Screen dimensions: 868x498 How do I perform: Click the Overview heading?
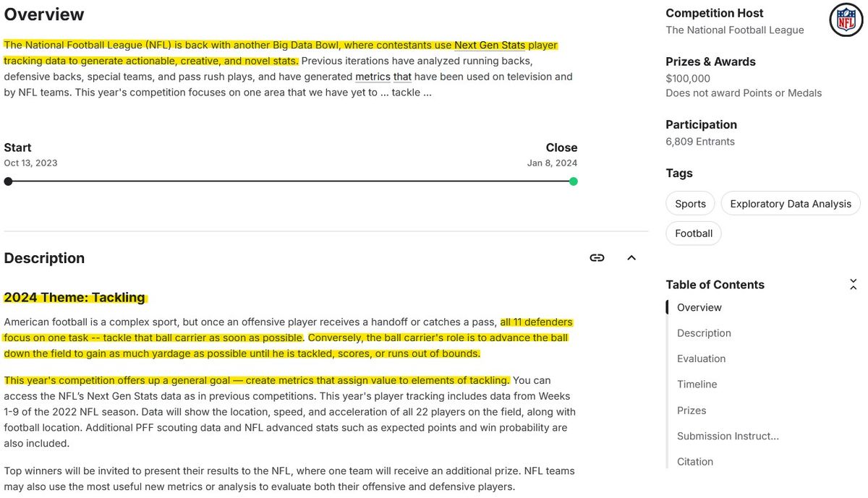click(44, 14)
